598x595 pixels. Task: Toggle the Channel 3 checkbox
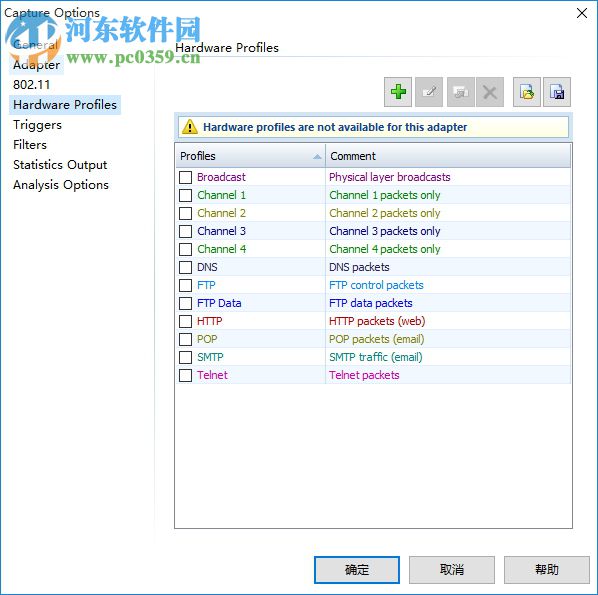pyautogui.click(x=186, y=231)
